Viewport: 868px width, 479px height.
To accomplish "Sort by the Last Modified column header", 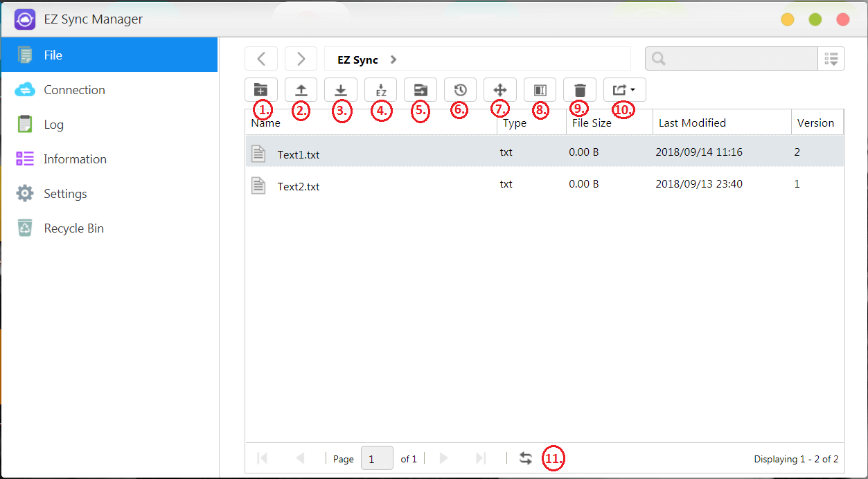I will click(x=722, y=123).
